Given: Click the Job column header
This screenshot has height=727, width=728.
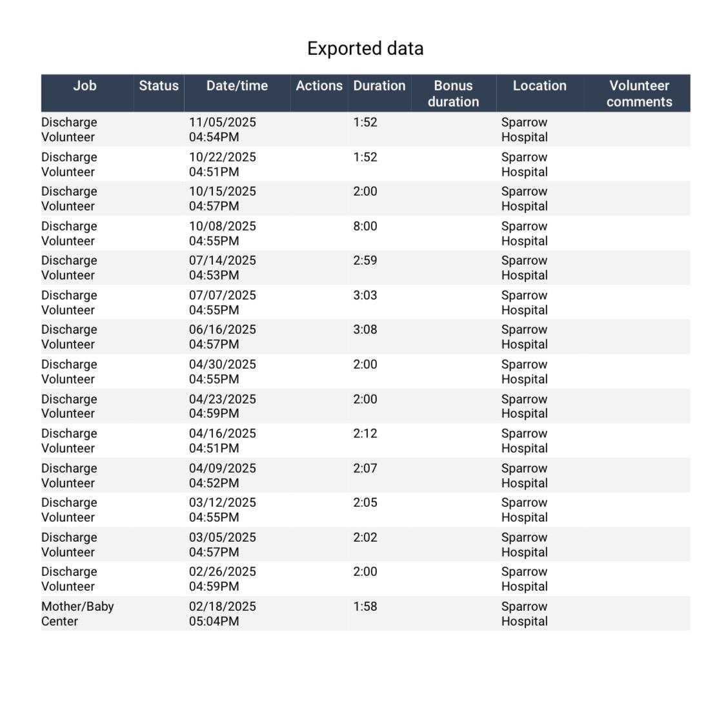Looking at the screenshot, I should (85, 86).
